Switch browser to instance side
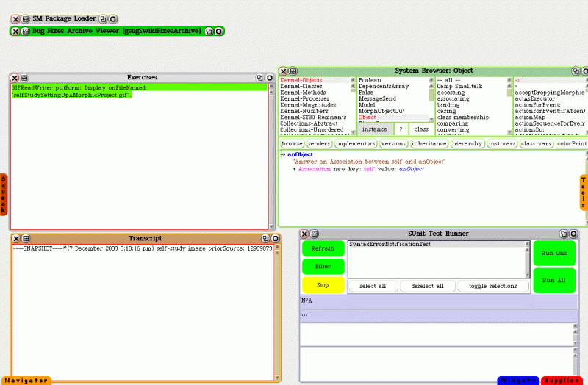Image resolution: width=588 pixels, height=385 pixels. tap(375, 129)
